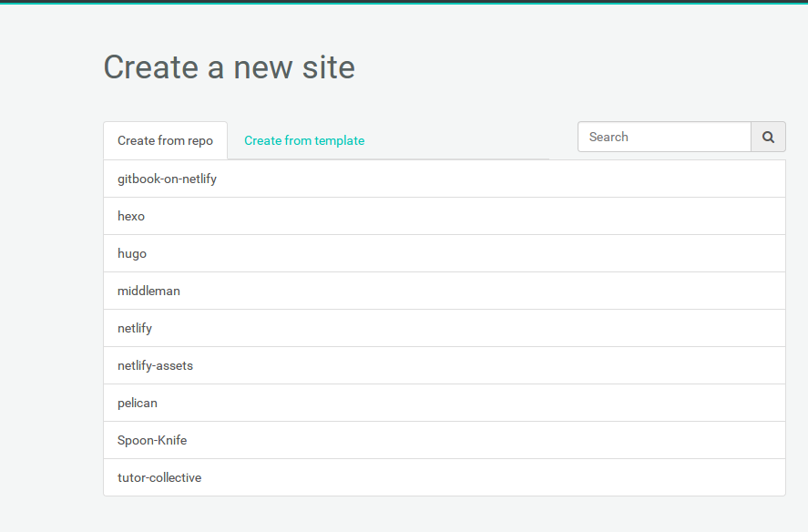
Task: Select netlify-assets from the list
Action: click(x=445, y=366)
